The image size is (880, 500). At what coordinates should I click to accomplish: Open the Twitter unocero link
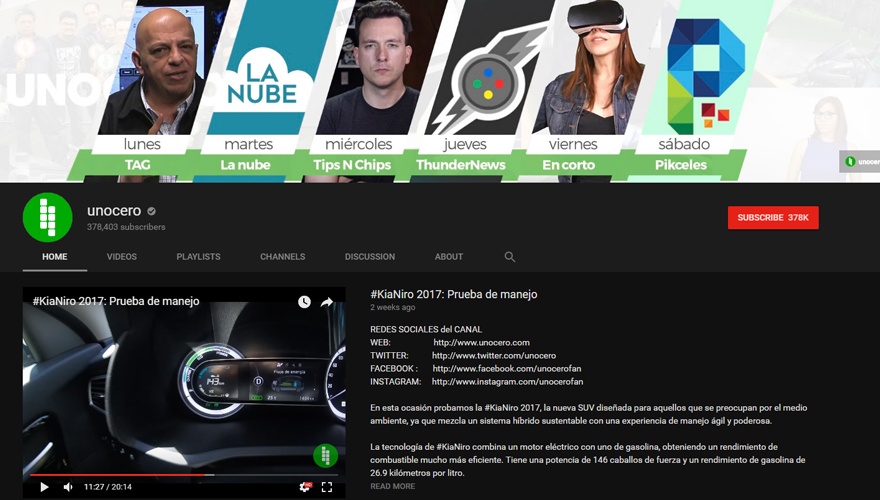coord(494,355)
